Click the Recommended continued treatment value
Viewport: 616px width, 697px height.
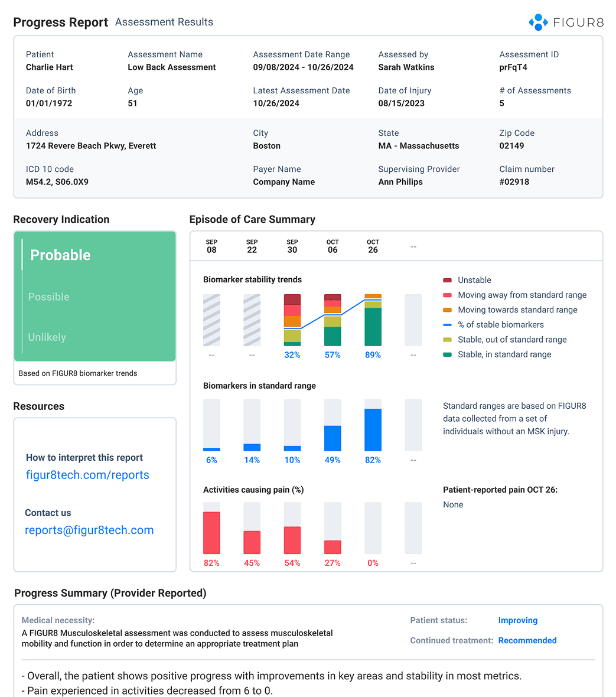click(x=527, y=640)
